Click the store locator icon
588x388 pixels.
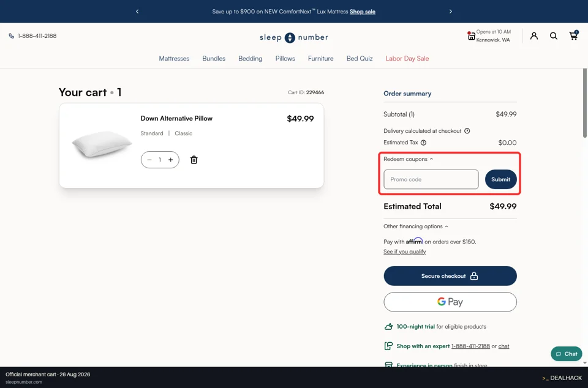pyautogui.click(x=471, y=36)
